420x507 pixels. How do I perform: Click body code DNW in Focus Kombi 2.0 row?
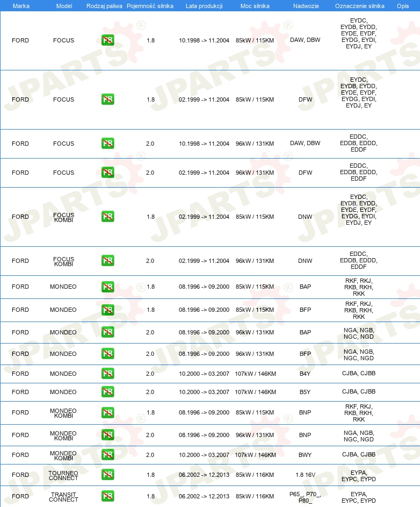pyautogui.click(x=305, y=261)
